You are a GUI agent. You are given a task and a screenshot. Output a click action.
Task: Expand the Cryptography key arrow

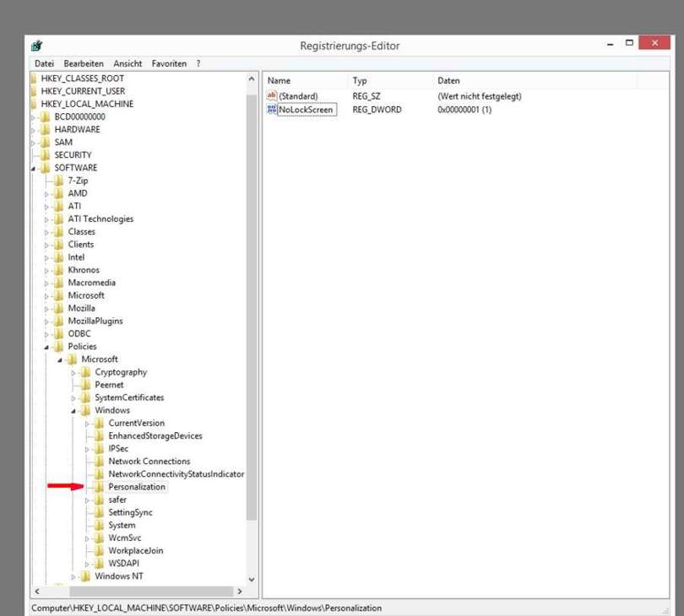[73, 373]
